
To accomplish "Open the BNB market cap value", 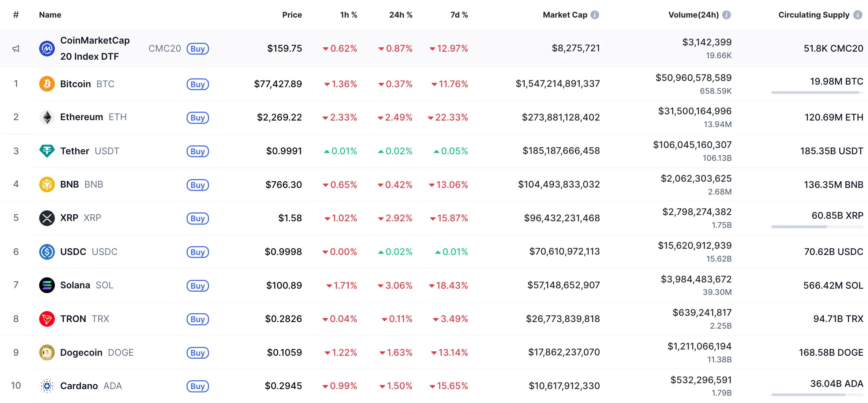I will click(x=559, y=184).
